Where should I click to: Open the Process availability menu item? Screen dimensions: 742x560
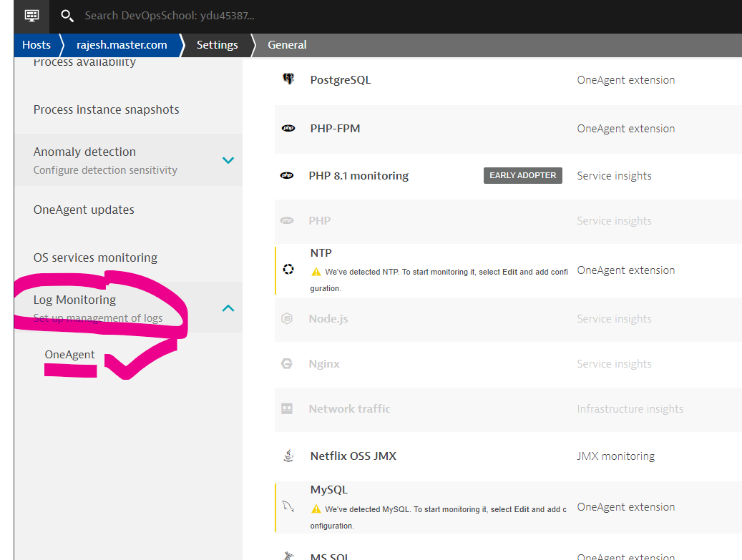(84, 62)
